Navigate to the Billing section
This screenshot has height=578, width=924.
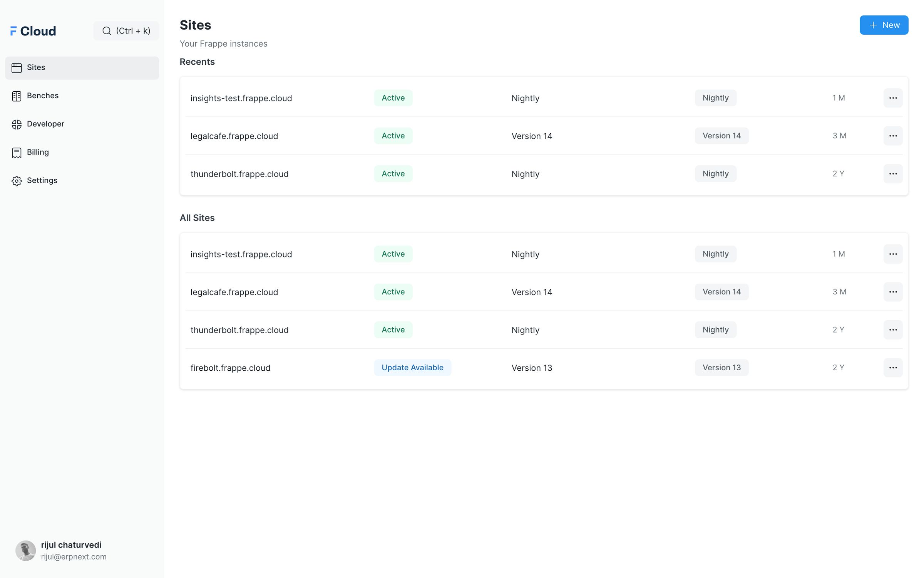coord(37,152)
